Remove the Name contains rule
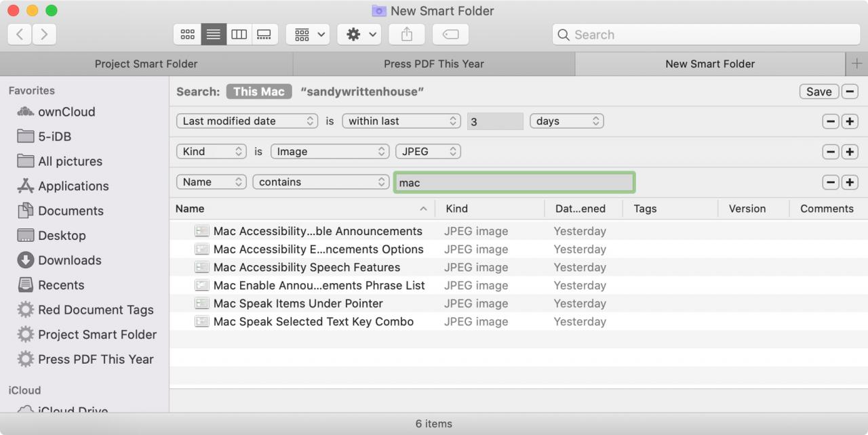 tap(831, 182)
